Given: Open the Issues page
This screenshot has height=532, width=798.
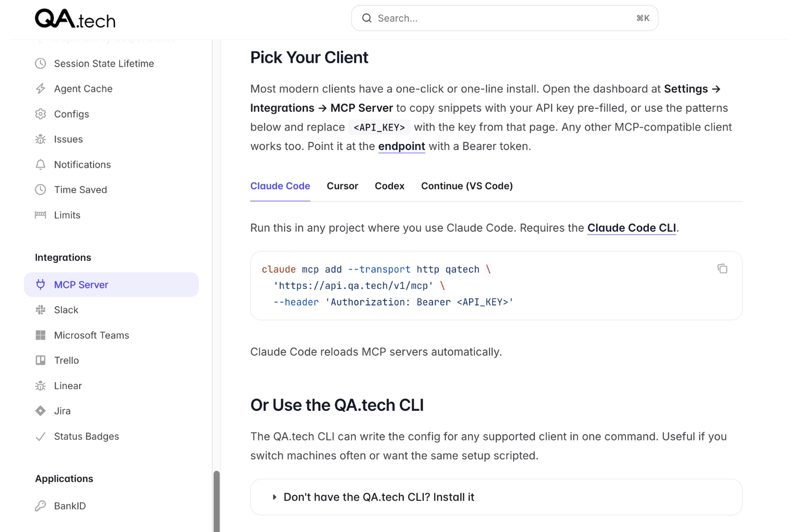Looking at the screenshot, I should (x=68, y=140).
